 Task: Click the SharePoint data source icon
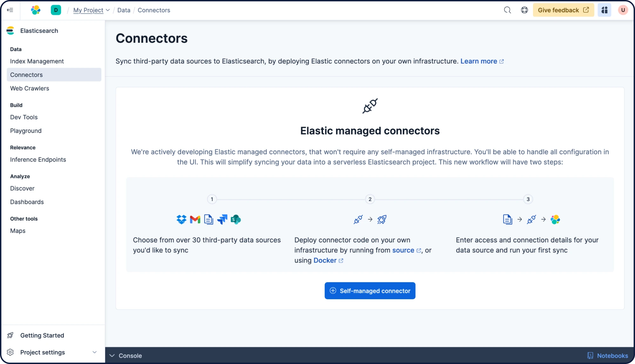(236, 219)
